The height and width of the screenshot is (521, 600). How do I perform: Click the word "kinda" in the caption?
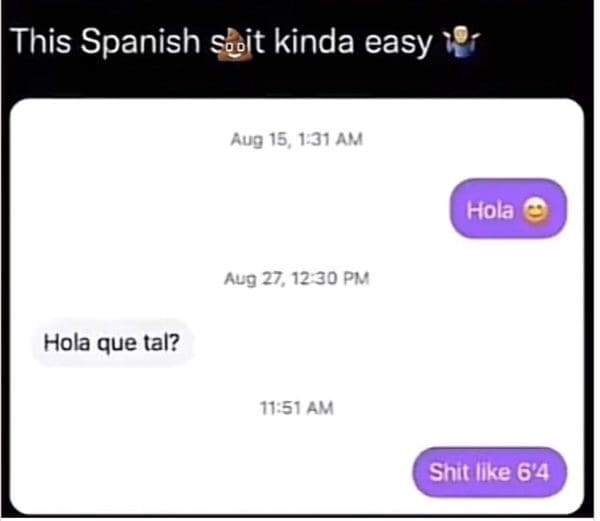314,41
